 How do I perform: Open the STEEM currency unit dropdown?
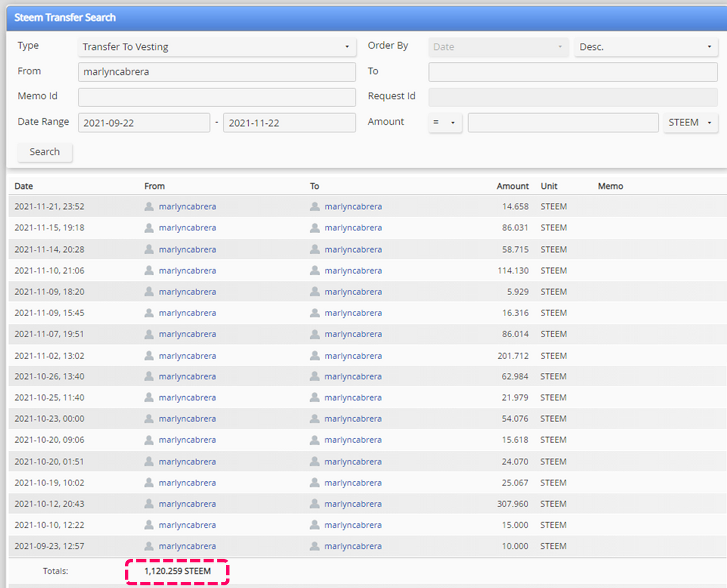click(x=690, y=123)
